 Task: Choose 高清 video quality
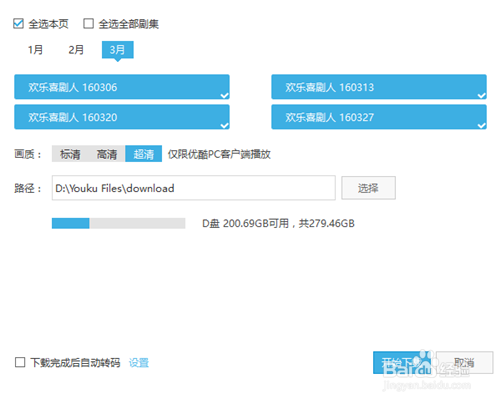pos(107,154)
